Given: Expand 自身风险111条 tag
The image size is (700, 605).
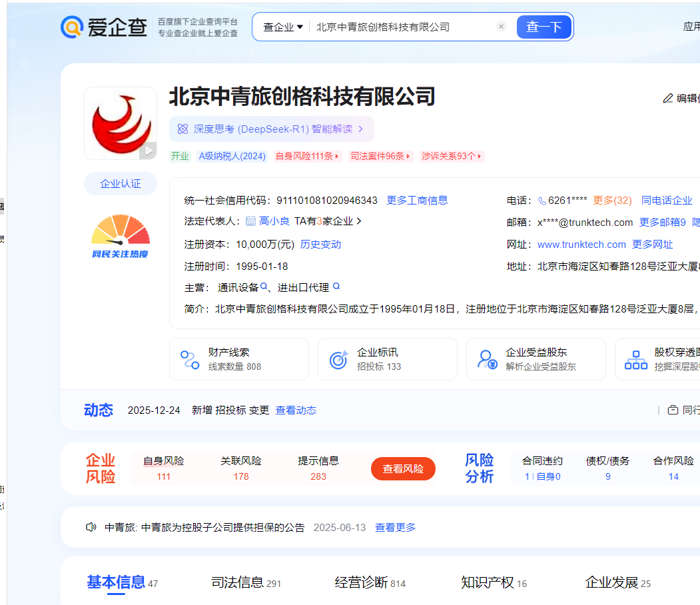Looking at the screenshot, I should pyautogui.click(x=308, y=157).
